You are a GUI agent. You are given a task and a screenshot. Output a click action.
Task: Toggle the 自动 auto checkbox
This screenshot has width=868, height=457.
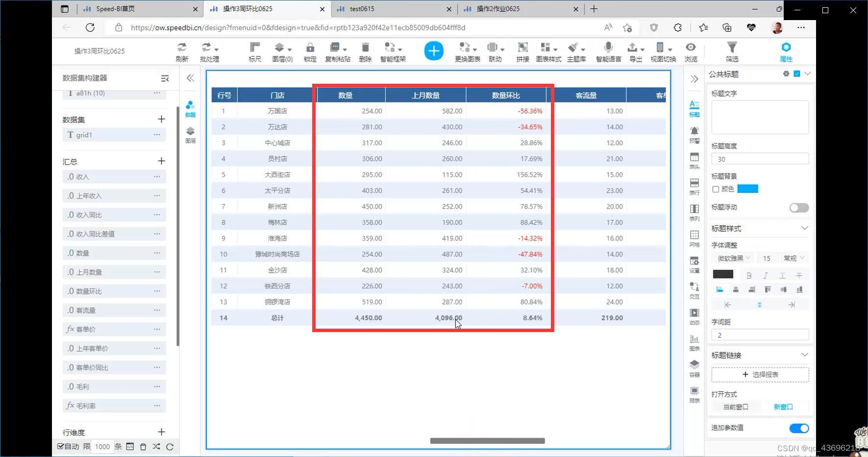click(x=60, y=446)
